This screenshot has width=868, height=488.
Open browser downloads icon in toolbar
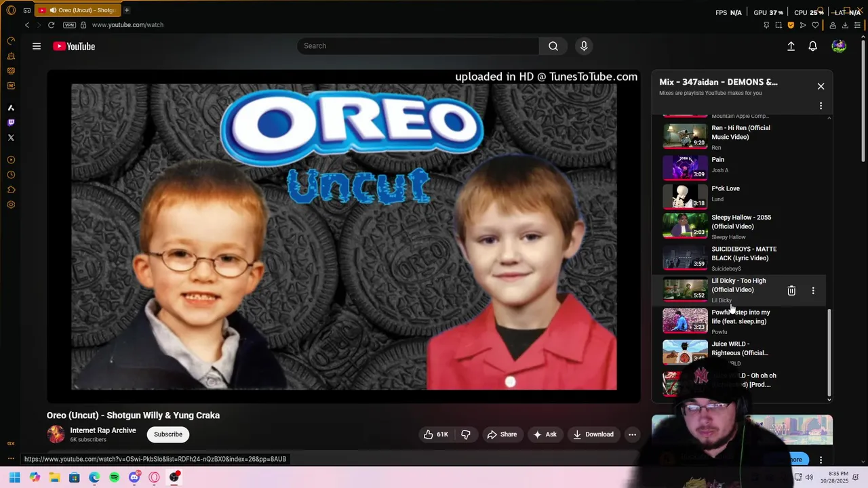[845, 25]
